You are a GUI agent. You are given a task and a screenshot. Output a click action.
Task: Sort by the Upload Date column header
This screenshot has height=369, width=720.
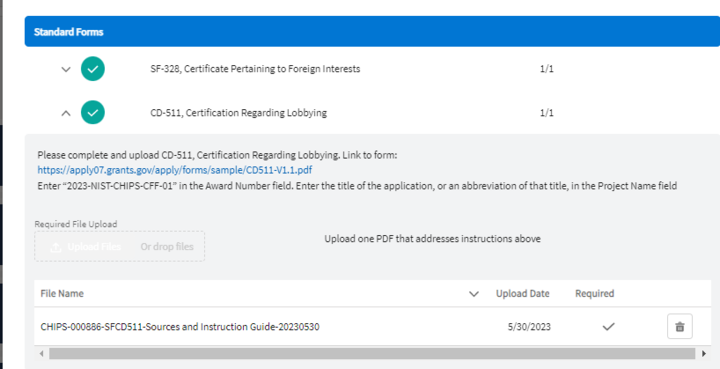pyautogui.click(x=523, y=294)
